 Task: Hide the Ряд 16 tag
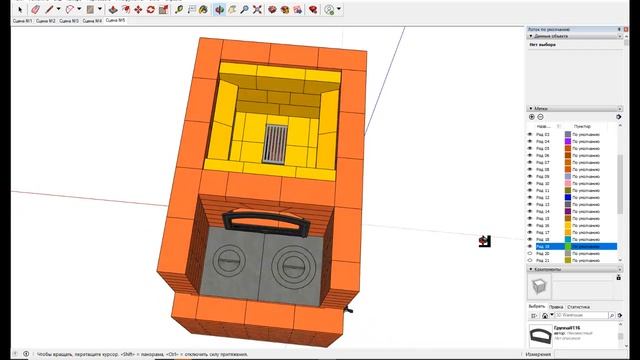[x=530, y=225]
